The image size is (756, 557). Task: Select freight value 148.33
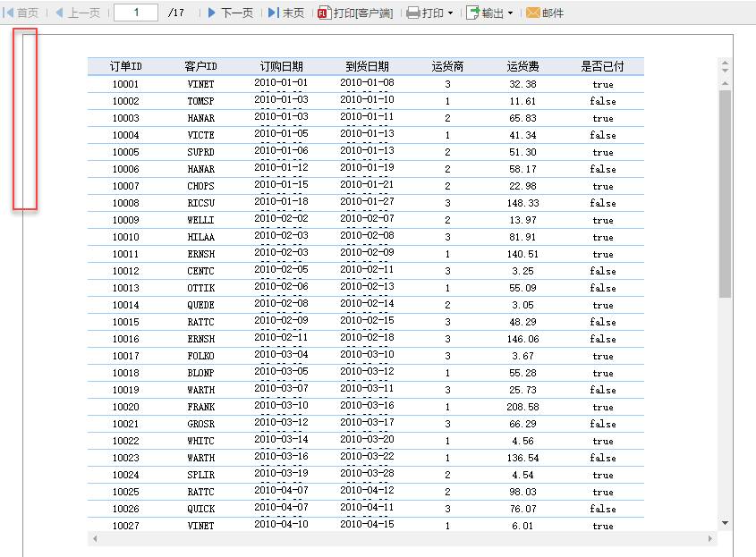522,203
